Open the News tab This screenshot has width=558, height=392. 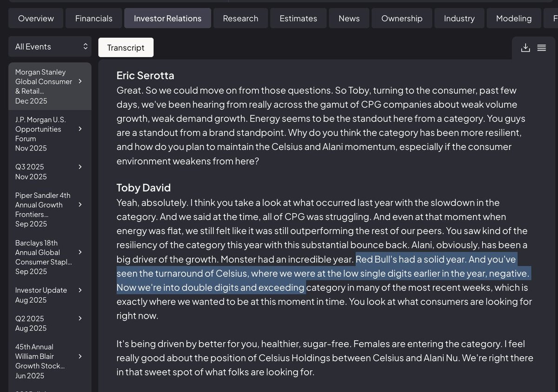tap(349, 18)
